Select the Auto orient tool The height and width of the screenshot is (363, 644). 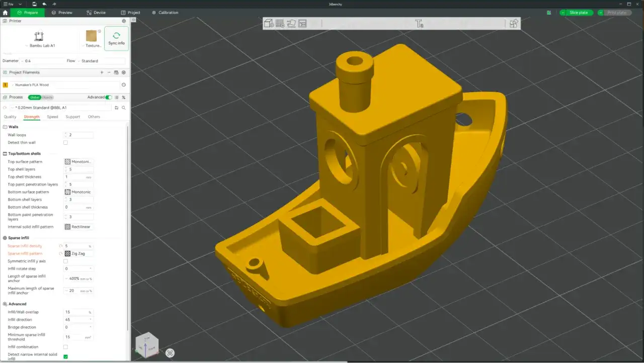[x=291, y=23]
